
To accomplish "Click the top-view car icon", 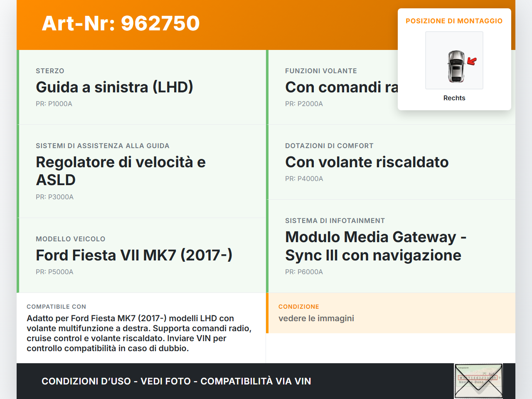I will (456, 66).
